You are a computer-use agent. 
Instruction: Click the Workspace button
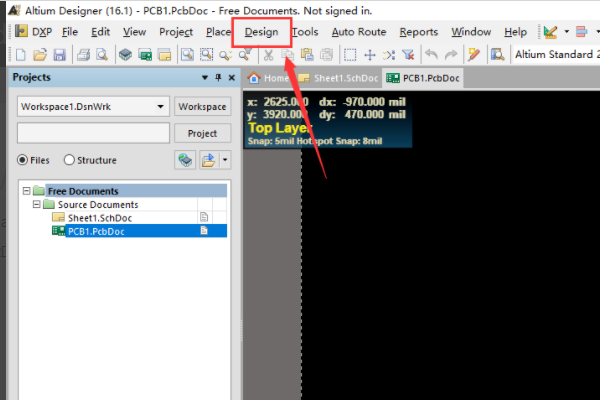tap(202, 106)
